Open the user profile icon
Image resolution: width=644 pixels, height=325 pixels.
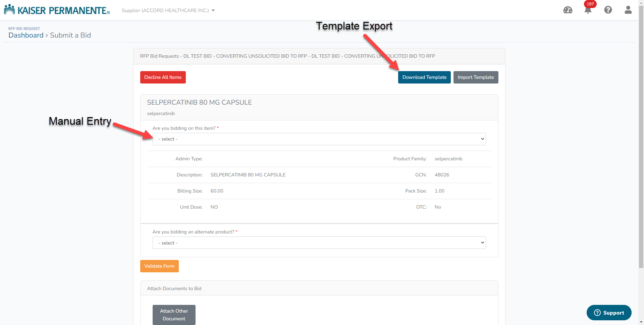pyautogui.click(x=628, y=10)
